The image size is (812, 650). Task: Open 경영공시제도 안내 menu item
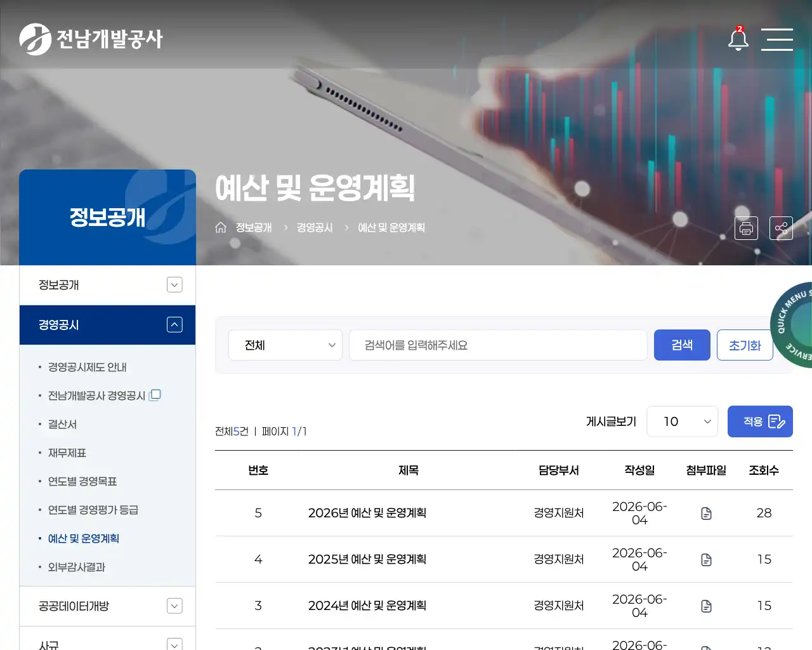point(88,368)
